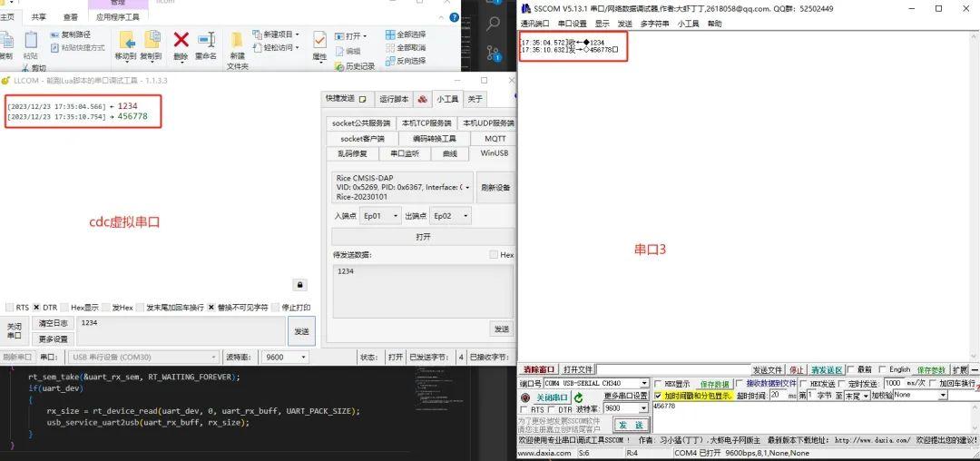Click the Move to folder icon
The height and width of the screenshot is (461, 980).
(x=127, y=40)
